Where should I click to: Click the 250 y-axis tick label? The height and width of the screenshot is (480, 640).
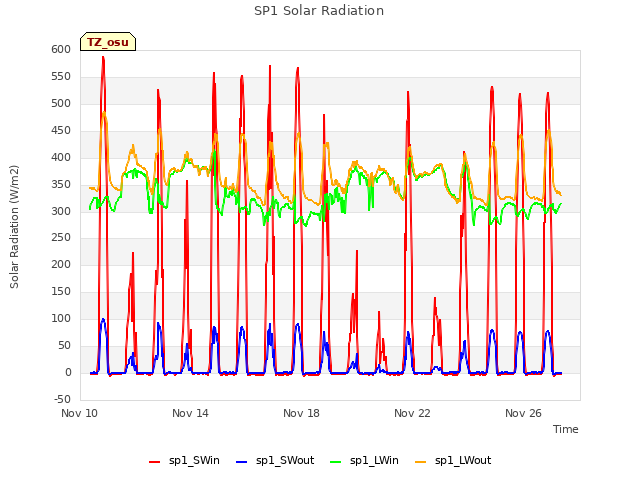(x=61, y=237)
